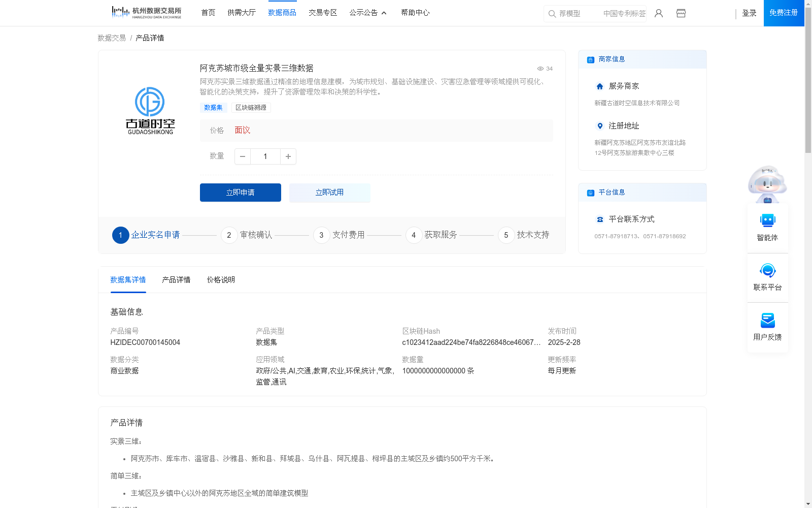The width and height of the screenshot is (812, 508).
Task: Open the 智能体 agent icon
Action: [x=768, y=220]
